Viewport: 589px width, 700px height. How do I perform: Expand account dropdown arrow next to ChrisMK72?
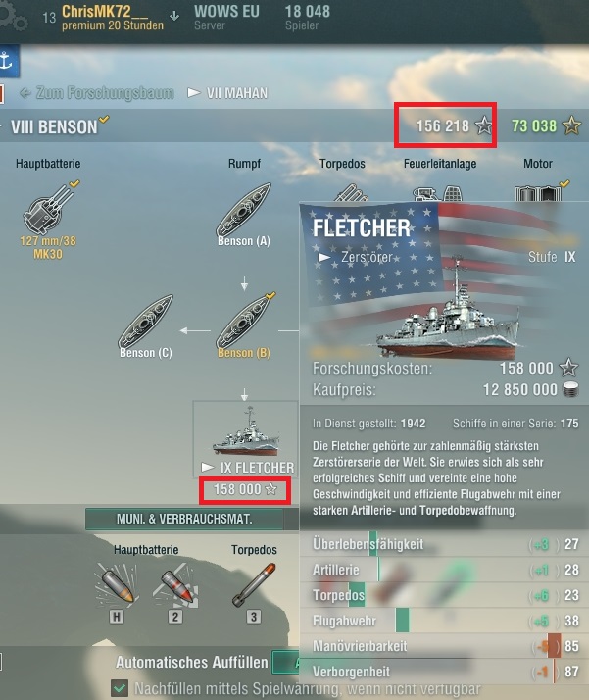point(174,16)
